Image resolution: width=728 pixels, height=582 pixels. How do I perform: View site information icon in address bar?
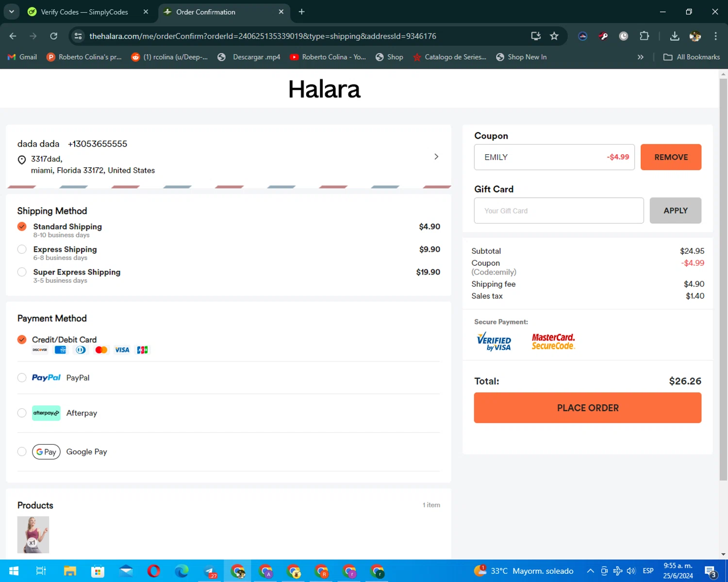pos(78,36)
